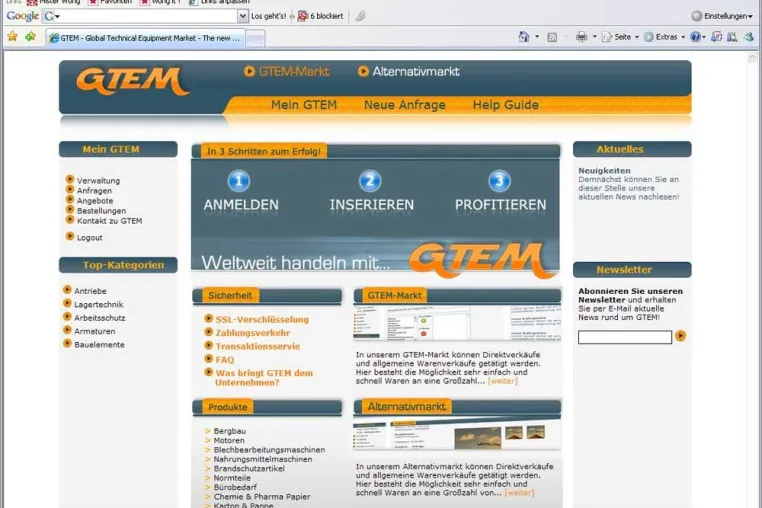
Task: Click the Bergbau product link
Action: (229, 431)
